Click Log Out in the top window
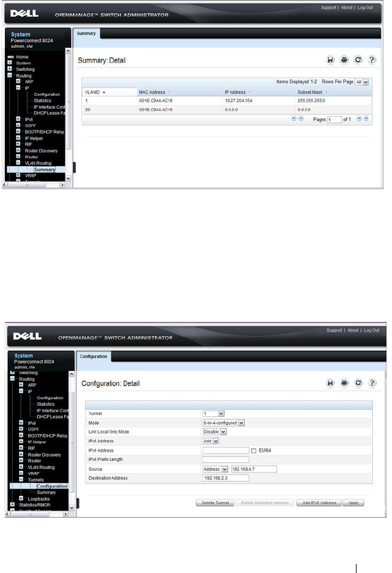The image size is (392, 573). pos(365,8)
